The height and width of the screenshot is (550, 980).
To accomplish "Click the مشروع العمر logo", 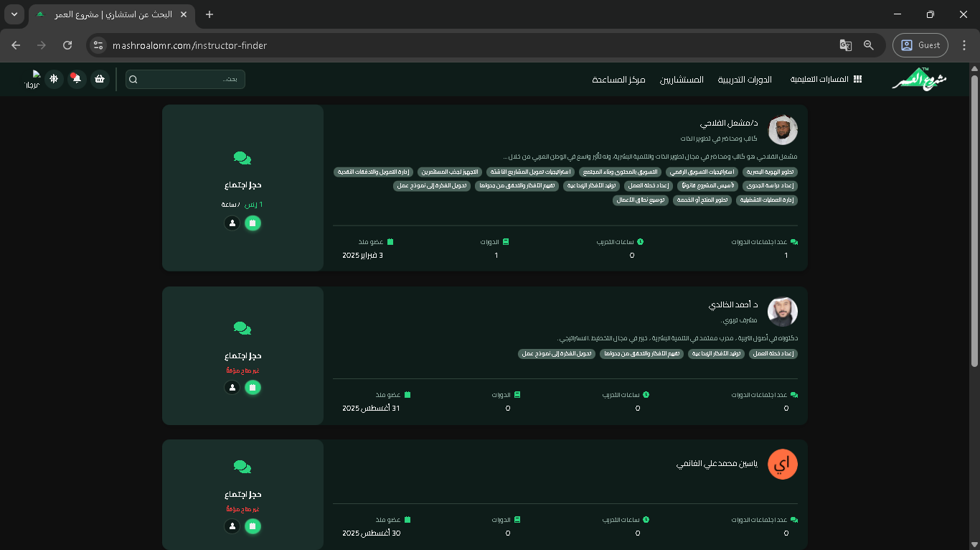I will click(x=919, y=79).
